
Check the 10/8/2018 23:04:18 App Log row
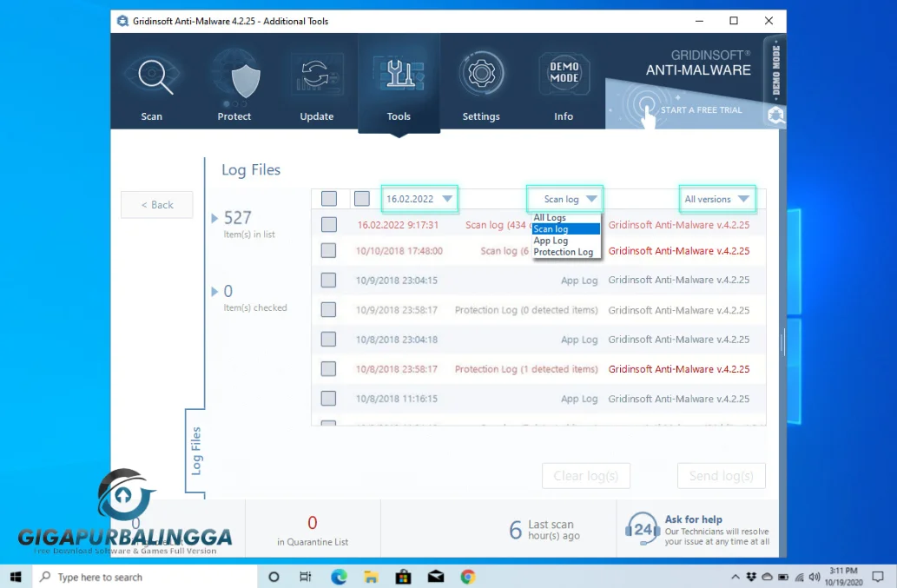point(328,340)
